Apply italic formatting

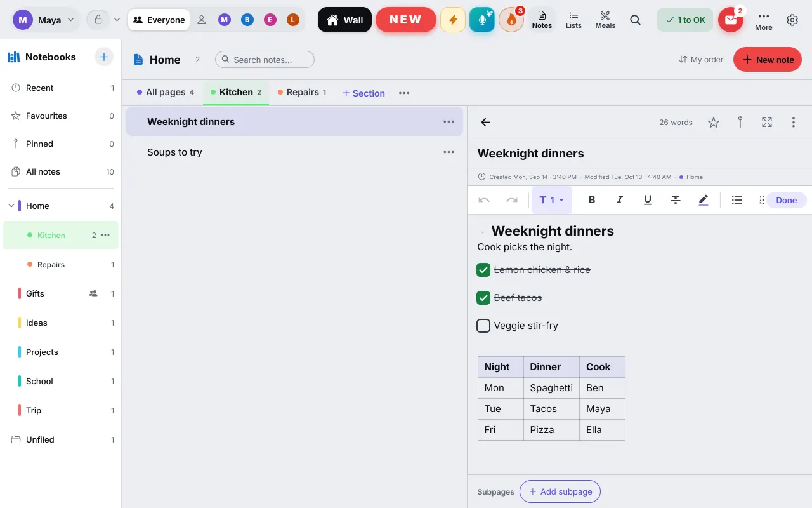tap(620, 200)
